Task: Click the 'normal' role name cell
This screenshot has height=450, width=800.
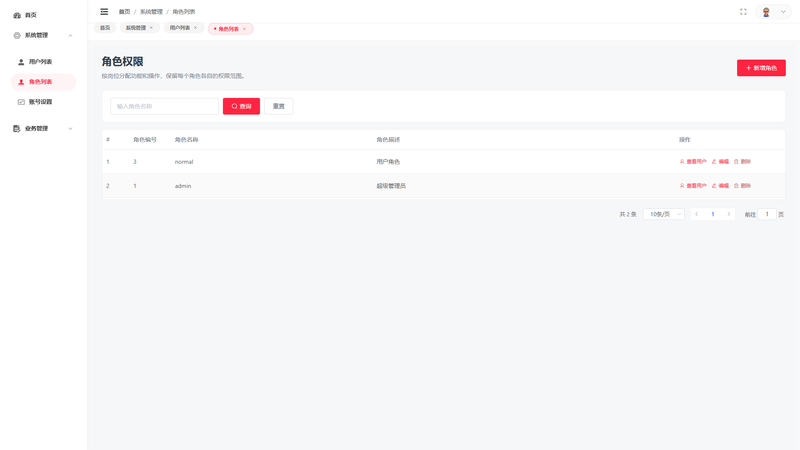Action: (184, 162)
